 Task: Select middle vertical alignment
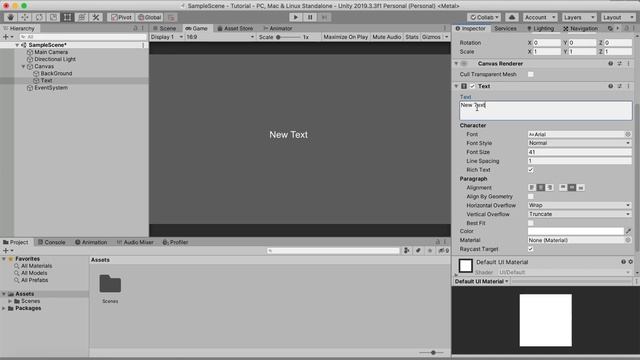click(x=572, y=188)
